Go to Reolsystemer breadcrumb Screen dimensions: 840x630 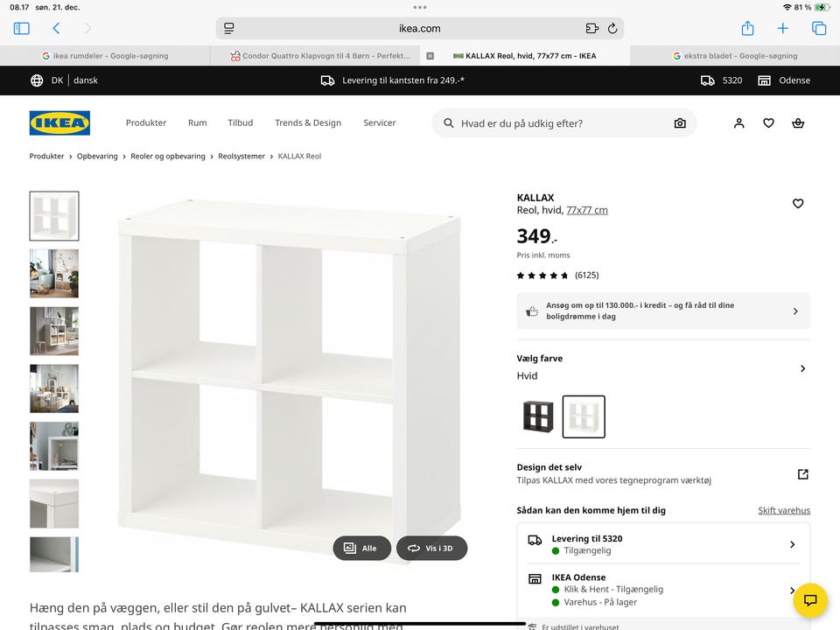(x=241, y=156)
